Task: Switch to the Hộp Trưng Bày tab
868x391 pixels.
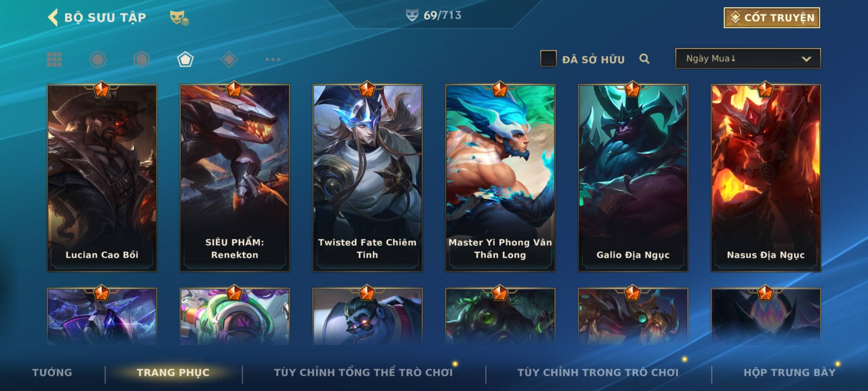Action: (790, 372)
